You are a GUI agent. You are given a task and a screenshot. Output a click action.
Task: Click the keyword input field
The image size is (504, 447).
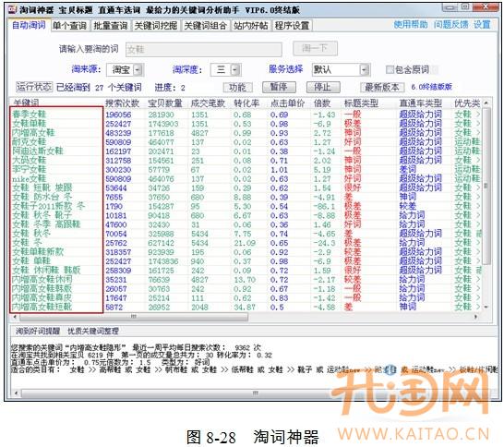[204, 50]
